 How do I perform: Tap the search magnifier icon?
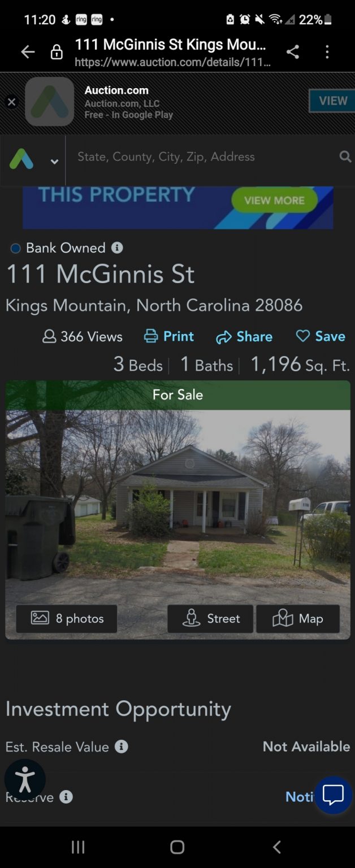tap(345, 157)
